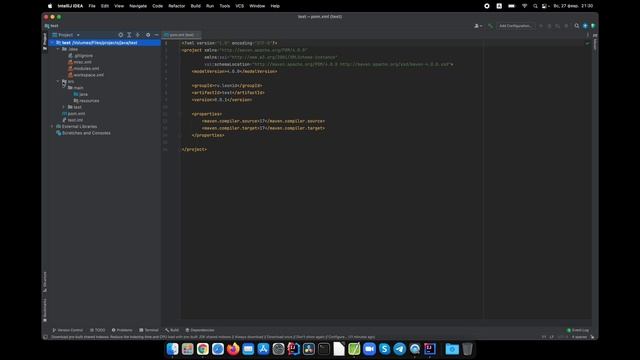Image resolution: width=640 pixels, height=360 pixels.
Task: Open the Code menu
Action: [x=158, y=6]
